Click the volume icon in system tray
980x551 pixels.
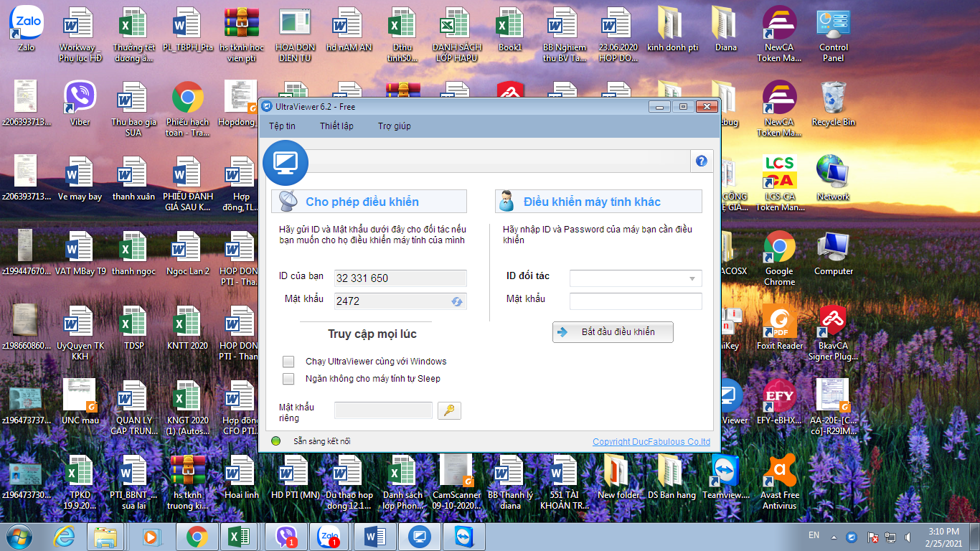pos(908,537)
